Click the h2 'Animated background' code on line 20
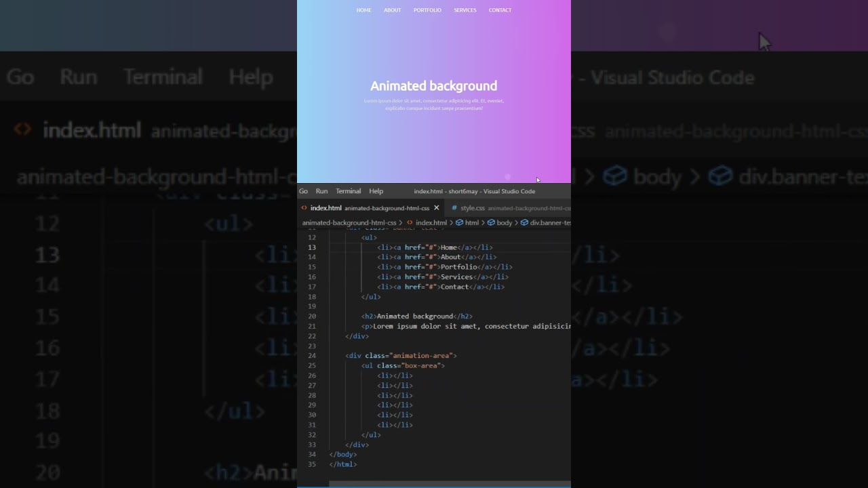Image resolution: width=868 pixels, height=488 pixels. click(417, 317)
